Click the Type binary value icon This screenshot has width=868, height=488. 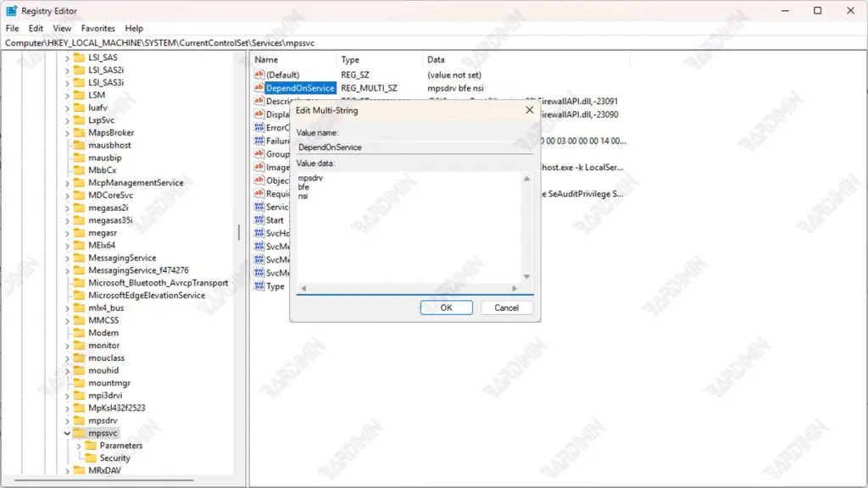pyautogui.click(x=259, y=286)
